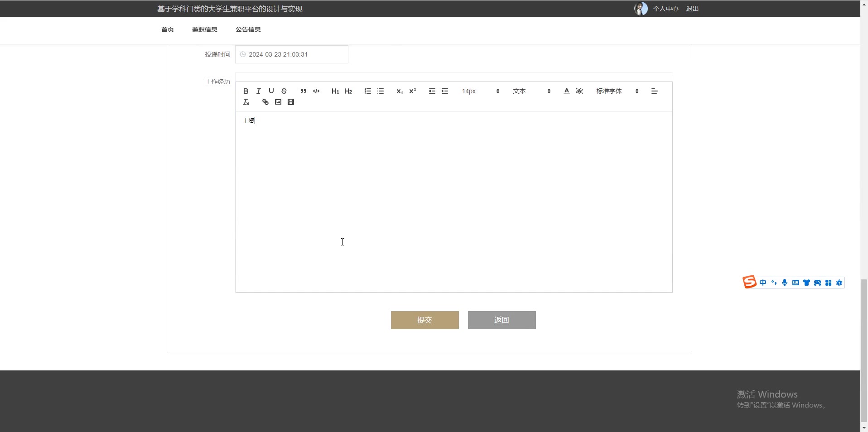Open the text alignment dropdown
Screen dimensions: 868x432
pos(654,91)
